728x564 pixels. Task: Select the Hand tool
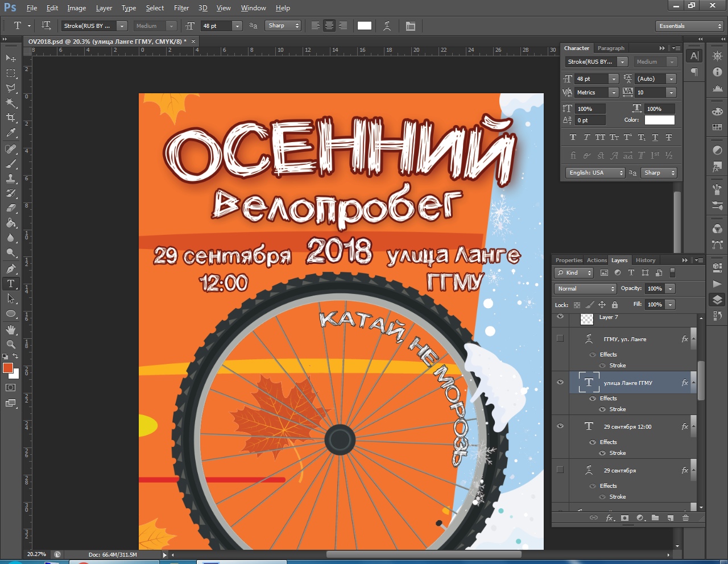[x=11, y=329]
